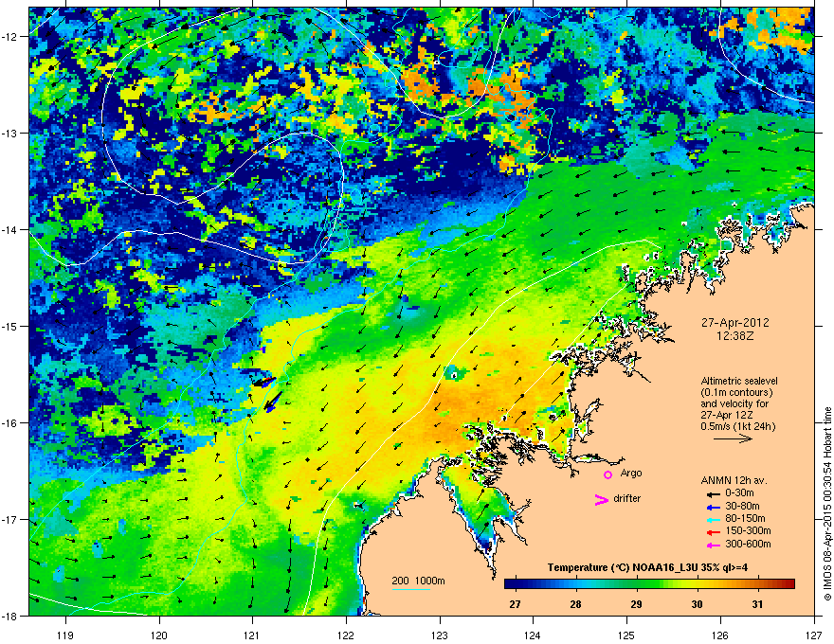Click the '-12' latitude axis label

pyautogui.click(x=9, y=37)
